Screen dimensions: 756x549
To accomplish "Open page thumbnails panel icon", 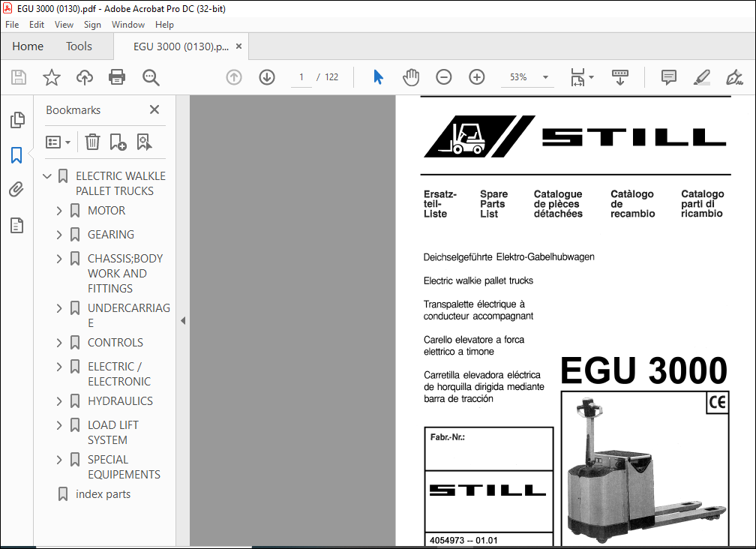I will click(x=17, y=120).
